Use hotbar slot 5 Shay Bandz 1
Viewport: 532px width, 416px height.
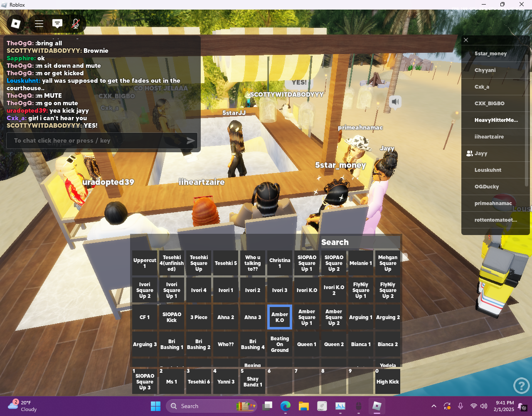coord(253,381)
